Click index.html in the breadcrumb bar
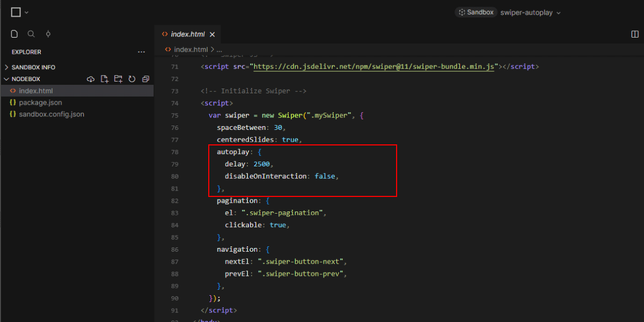Screen dimensions: 644x322 click(191, 49)
